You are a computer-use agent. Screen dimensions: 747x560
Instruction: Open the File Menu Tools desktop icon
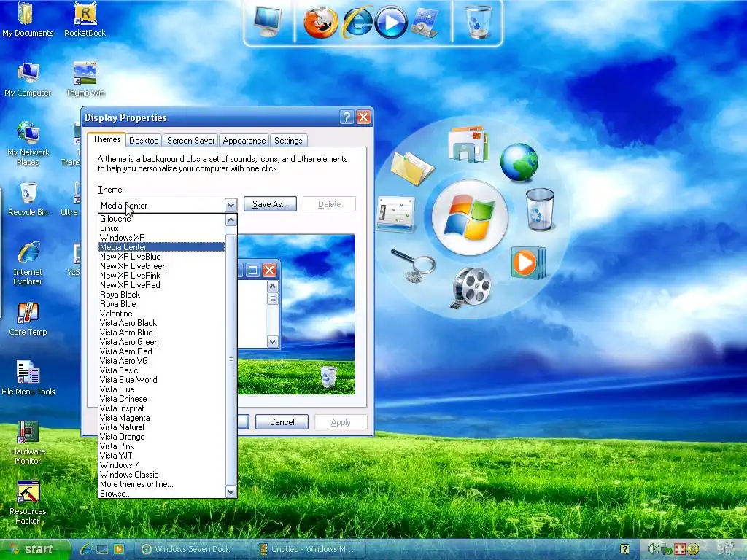(x=28, y=378)
